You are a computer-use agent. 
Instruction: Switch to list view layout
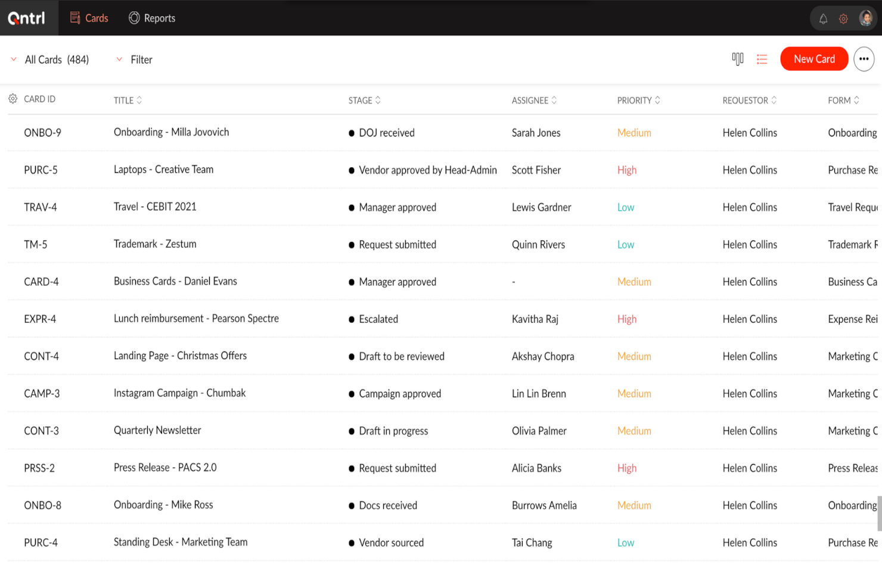762,58
